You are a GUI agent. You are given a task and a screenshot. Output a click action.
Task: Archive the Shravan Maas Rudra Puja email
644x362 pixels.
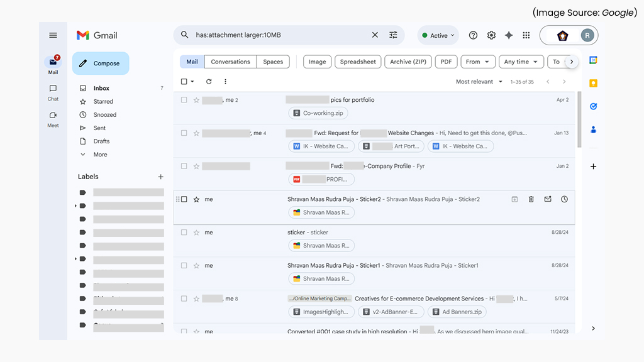[514, 199]
